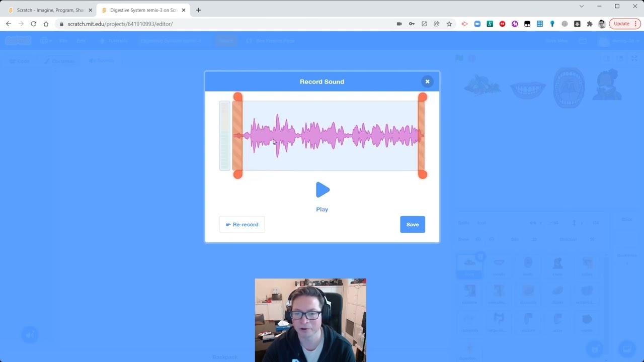Switch to the Code tab in Scratch
This screenshot has width=644, height=362.
pyautogui.click(x=20, y=61)
